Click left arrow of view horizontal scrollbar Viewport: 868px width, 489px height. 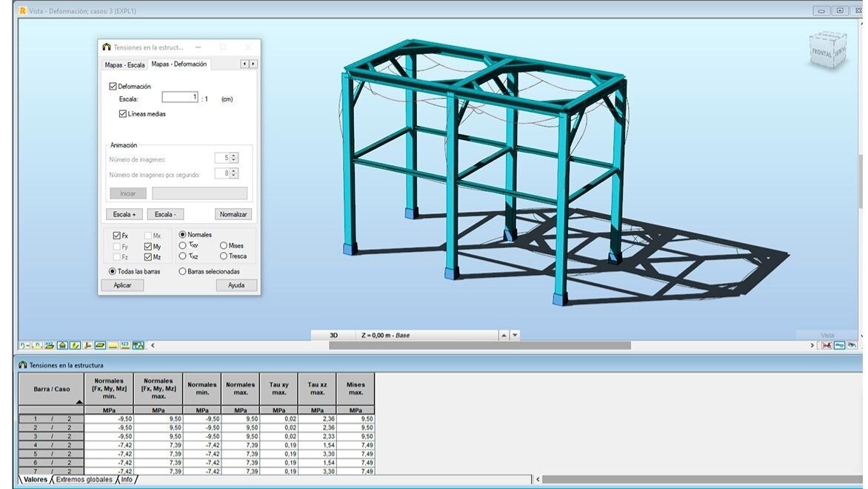tap(153, 345)
